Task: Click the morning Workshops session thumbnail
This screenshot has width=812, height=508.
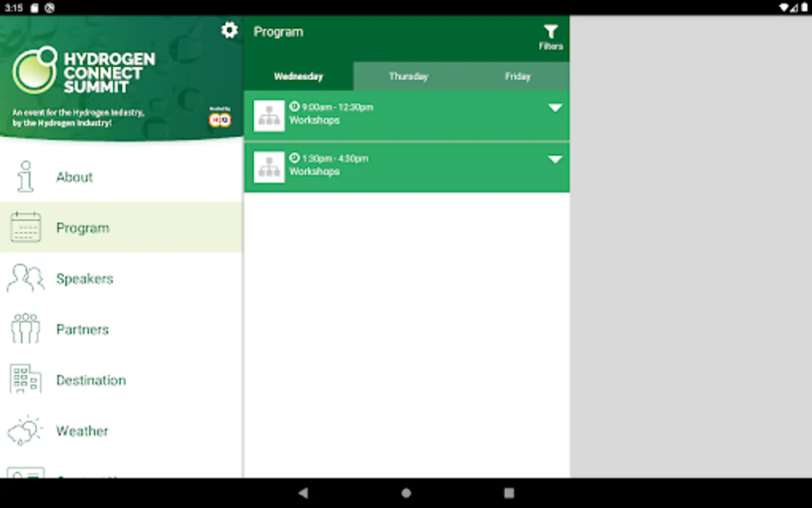Action: click(269, 116)
